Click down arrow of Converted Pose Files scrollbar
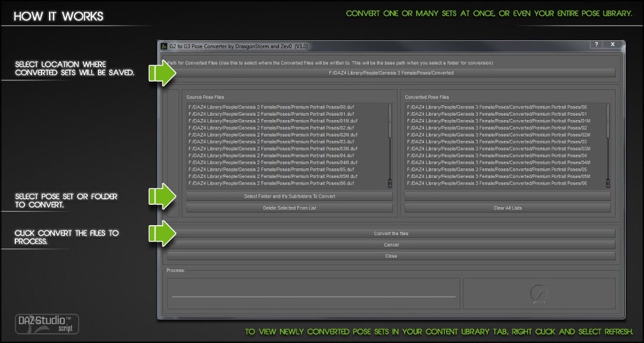The height and width of the screenshot is (343, 644). [x=608, y=185]
